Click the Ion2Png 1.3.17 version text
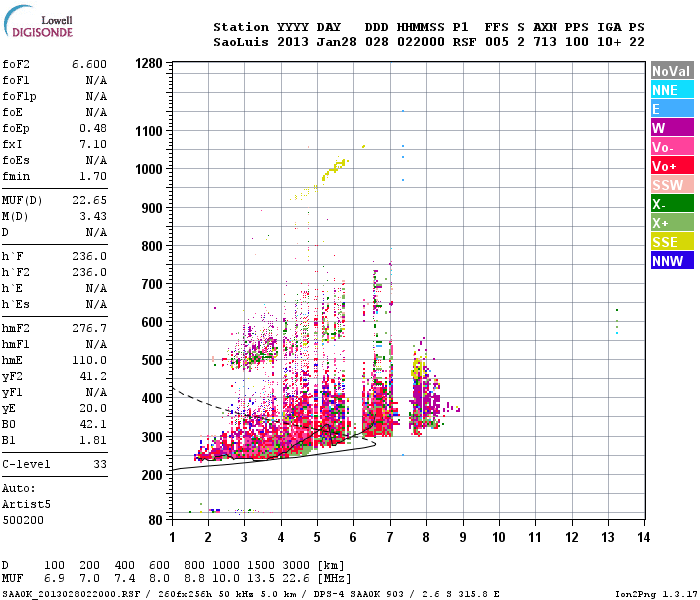The height and width of the screenshot is (600, 700). [x=656, y=594]
